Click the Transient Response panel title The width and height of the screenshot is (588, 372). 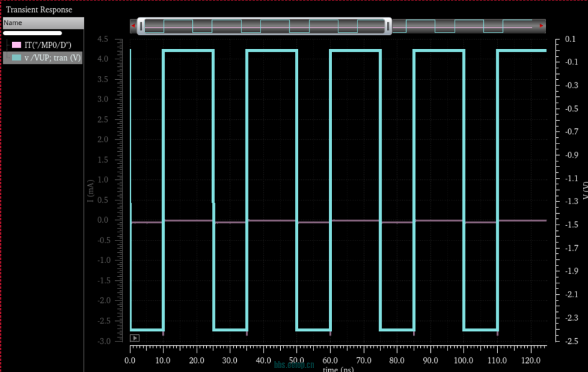coord(39,10)
